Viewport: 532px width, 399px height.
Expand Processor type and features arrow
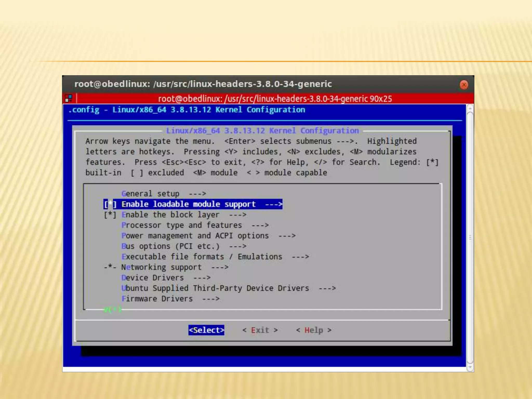260,225
